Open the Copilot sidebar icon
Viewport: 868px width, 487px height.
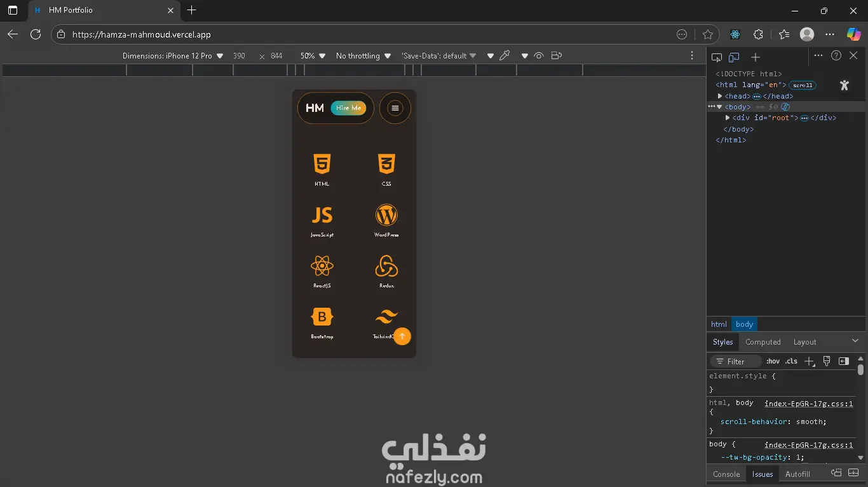pos(853,34)
